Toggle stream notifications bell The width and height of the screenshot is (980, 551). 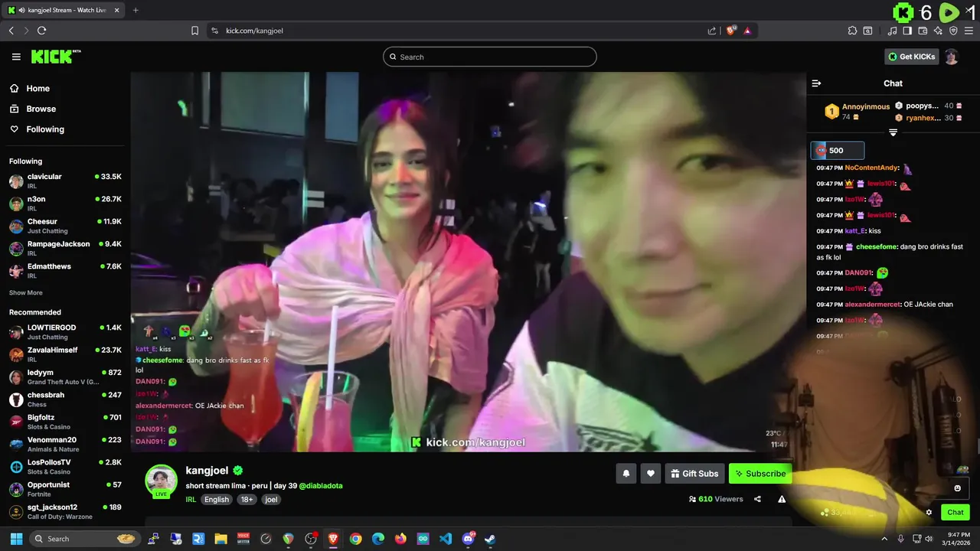click(626, 474)
